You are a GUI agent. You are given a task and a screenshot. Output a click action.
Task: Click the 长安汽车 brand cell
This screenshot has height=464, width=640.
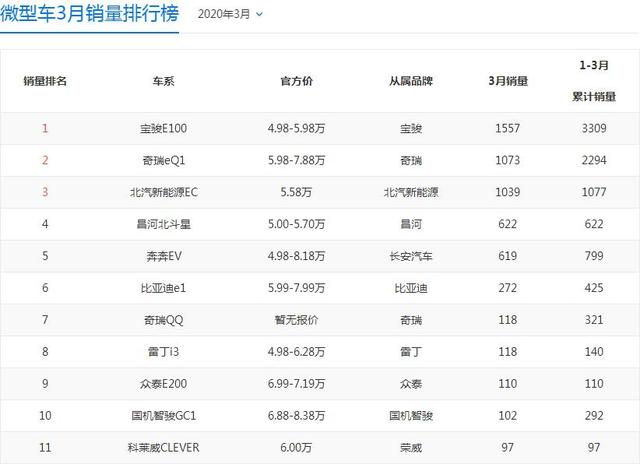[411, 256]
